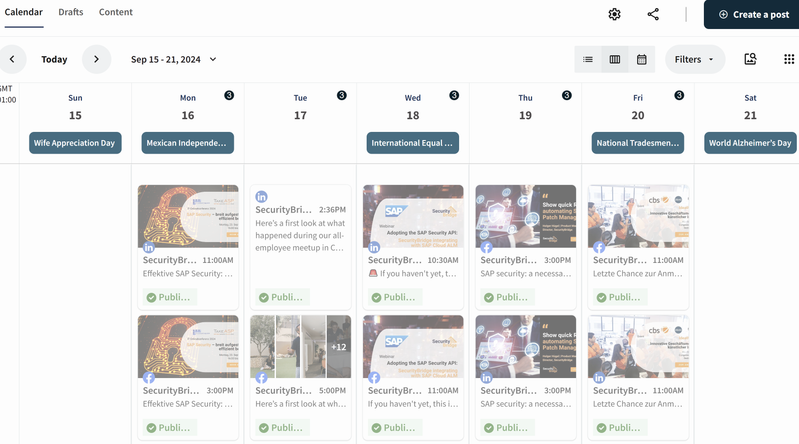Click Facebook icon on Friday top post
Screen dimensions: 799x444
599,248
